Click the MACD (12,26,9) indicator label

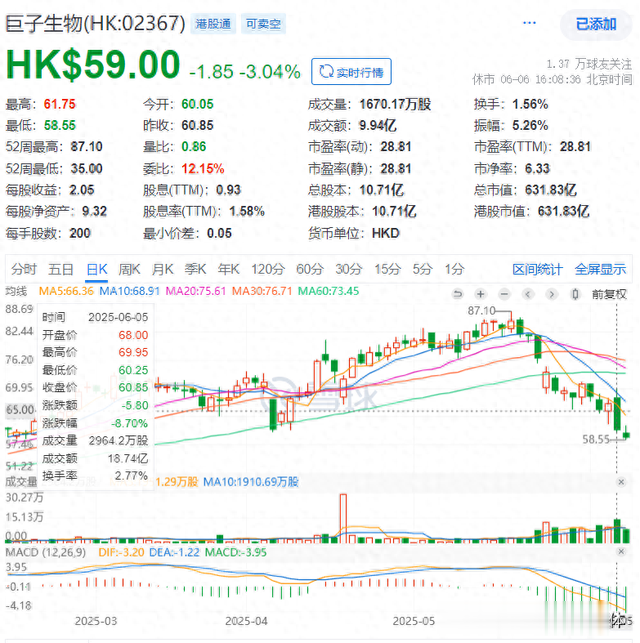click(x=46, y=552)
